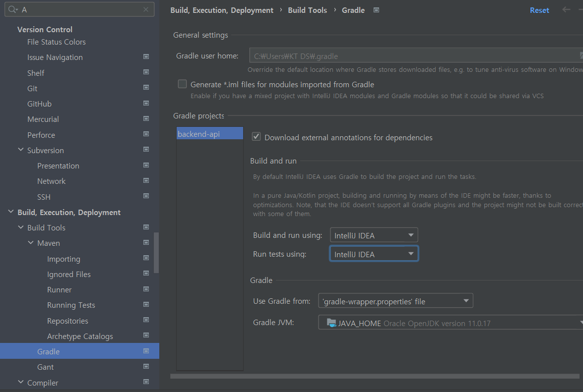583x392 pixels.
Task: Click the search magnifier icon in settings search
Action: [12, 9]
